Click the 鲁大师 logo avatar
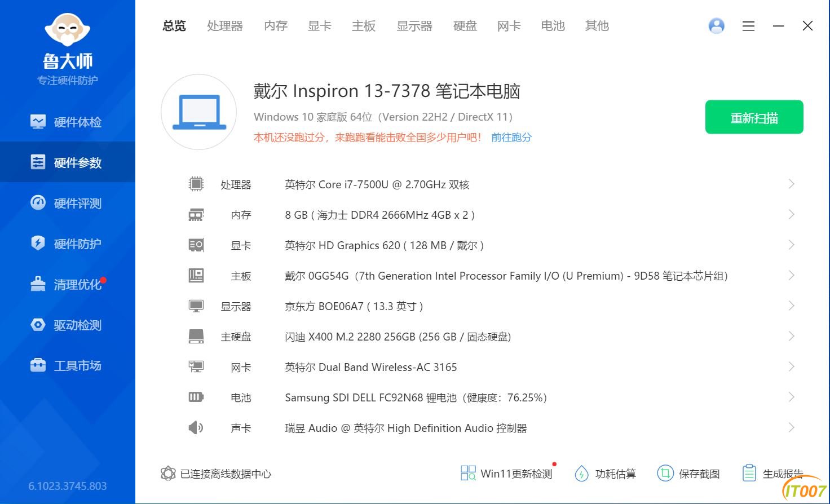This screenshot has width=830, height=504. click(x=68, y=29)
